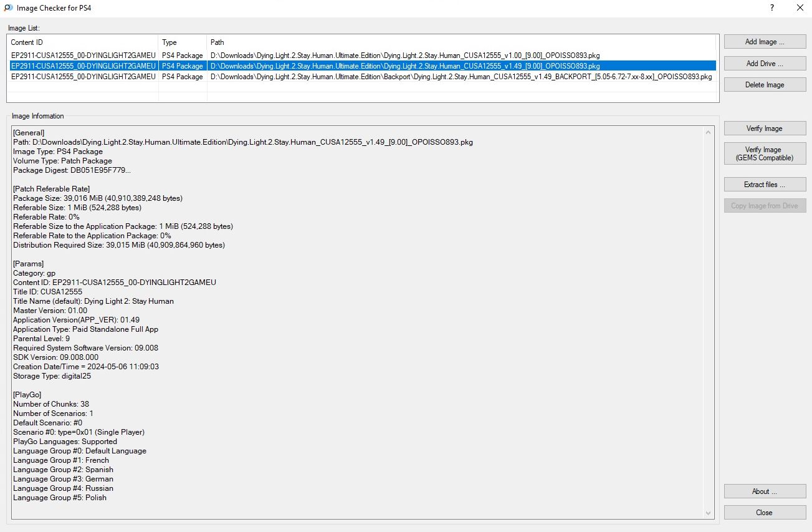Click the SDK Version line
The width and height of the screenshot is (812, 532).
click(56, 357)
